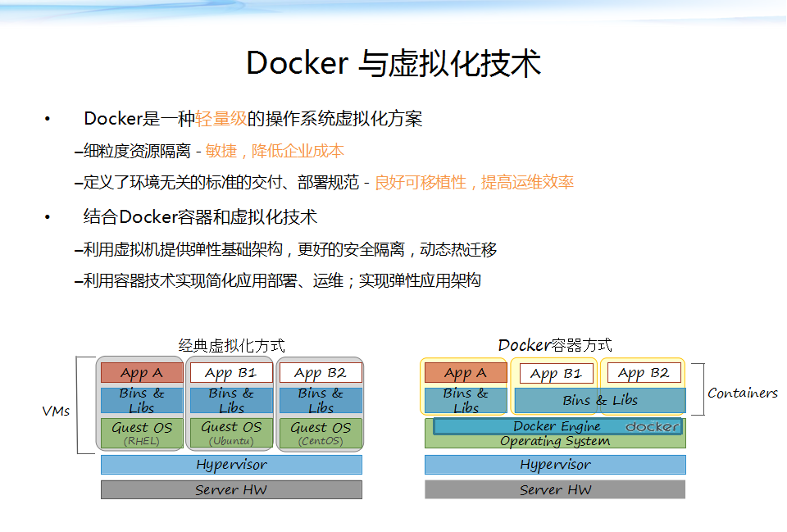The height and width of the screenshot is (532, 787).
Task: Click Bins & Libs above Guest OS (RHEL)
Action: pyautogui.click(x=142, y=400)
